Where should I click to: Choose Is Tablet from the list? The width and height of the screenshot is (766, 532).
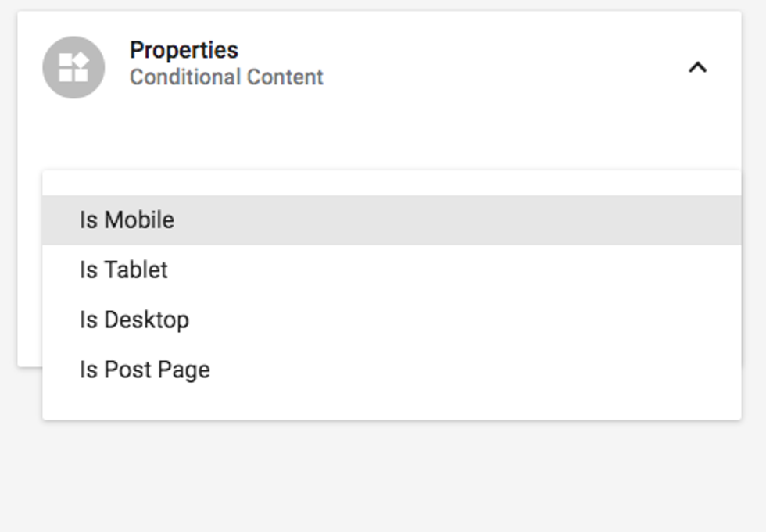pos(123,270)
